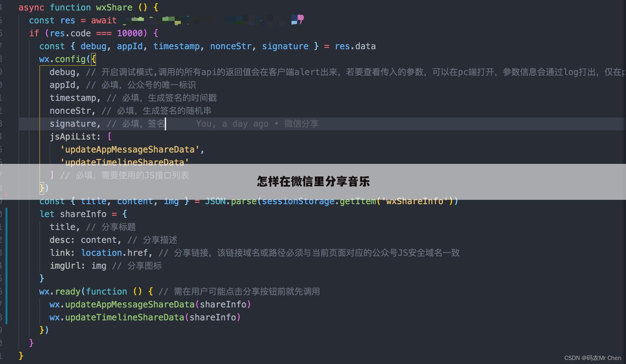Click the comment 必填，公众号的唯一标识
Screen dimensions: 626x364
[x=141, y=85]
